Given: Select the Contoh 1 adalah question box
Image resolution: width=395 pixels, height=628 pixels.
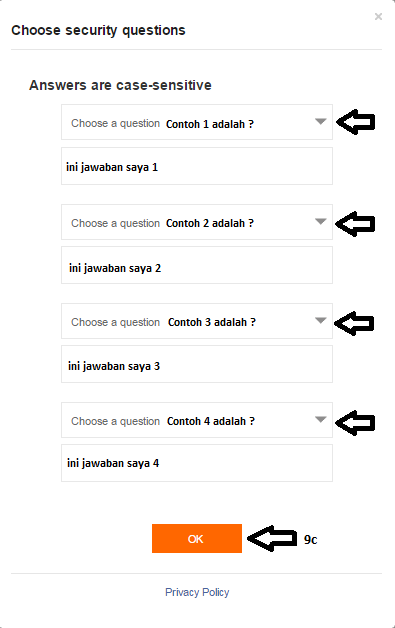Looking at the screenshot, I should point(197,122).
